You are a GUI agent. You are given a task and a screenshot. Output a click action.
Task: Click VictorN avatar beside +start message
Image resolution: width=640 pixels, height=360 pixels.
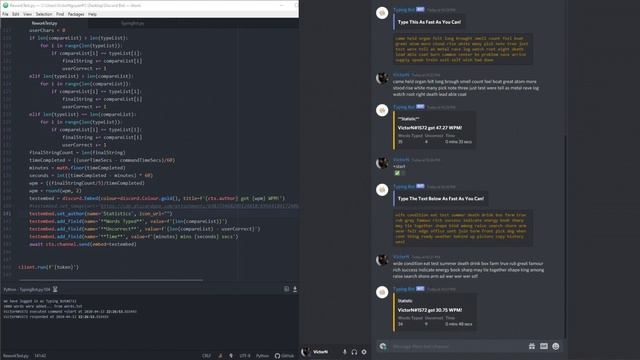382,163
